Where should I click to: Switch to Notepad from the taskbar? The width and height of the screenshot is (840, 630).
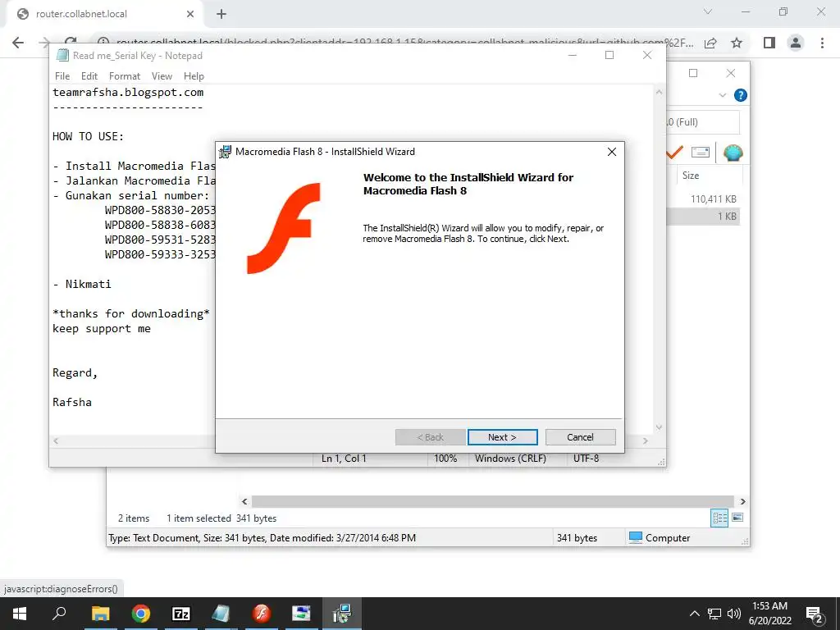tap(221, 614)
